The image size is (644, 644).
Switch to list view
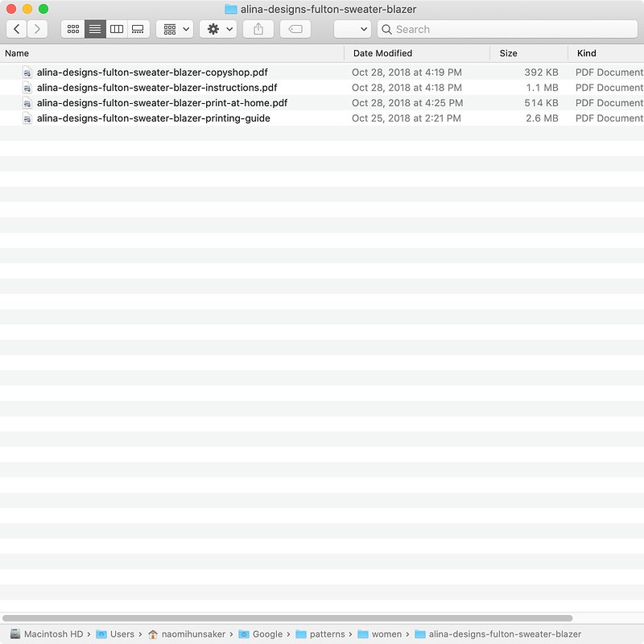95,29
